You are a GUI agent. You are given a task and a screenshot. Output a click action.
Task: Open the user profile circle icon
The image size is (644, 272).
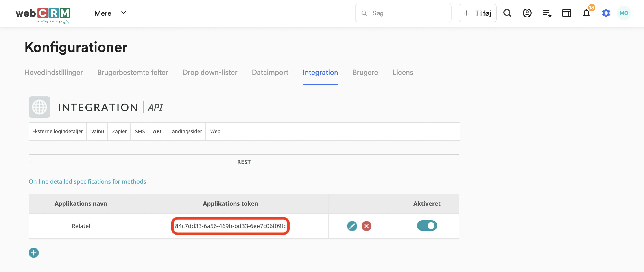pos(527,13)
